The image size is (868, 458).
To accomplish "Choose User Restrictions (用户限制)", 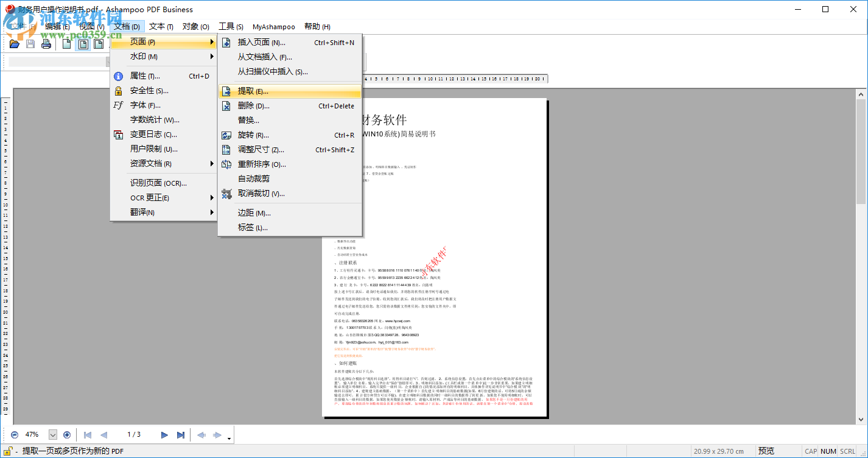I will (163, 149).
